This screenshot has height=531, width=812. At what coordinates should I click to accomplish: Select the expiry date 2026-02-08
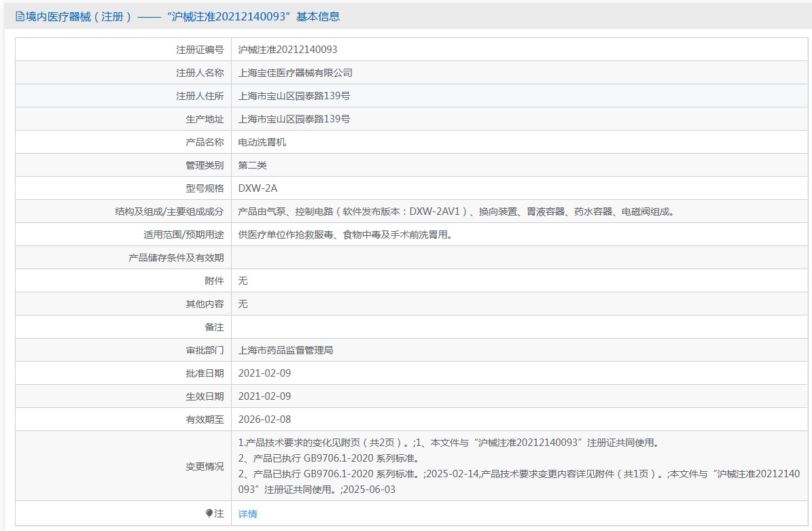pos(264,419)
